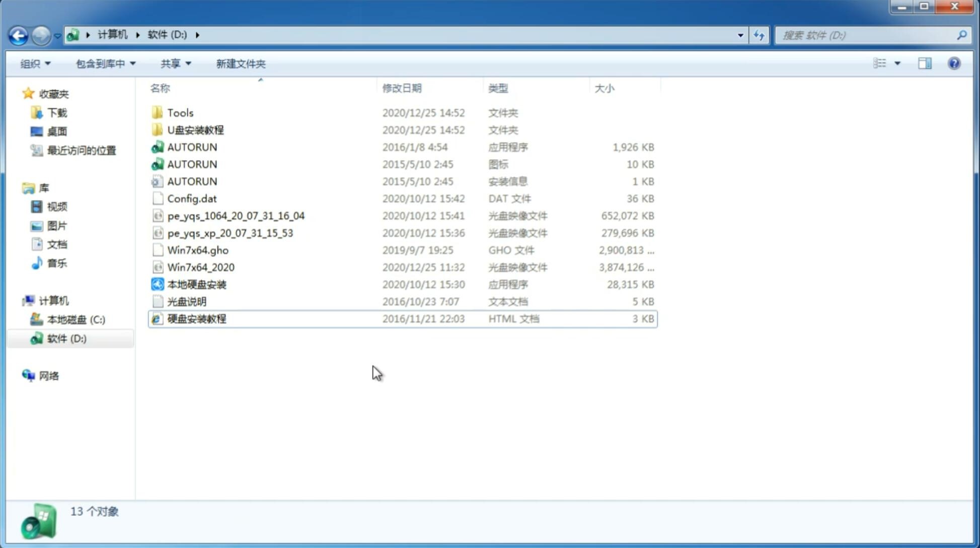Open the U盘安装教程 folder
980x548 pixels.
(195, 129)
